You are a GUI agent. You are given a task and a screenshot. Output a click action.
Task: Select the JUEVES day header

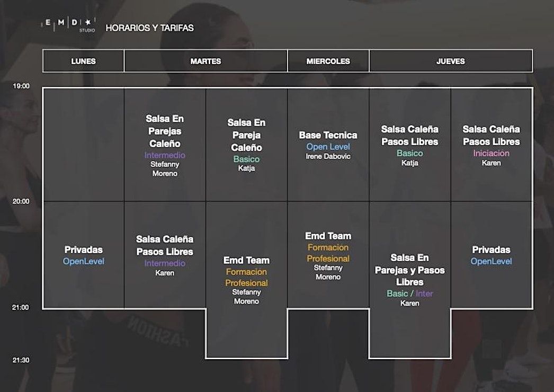click(450, 61)
